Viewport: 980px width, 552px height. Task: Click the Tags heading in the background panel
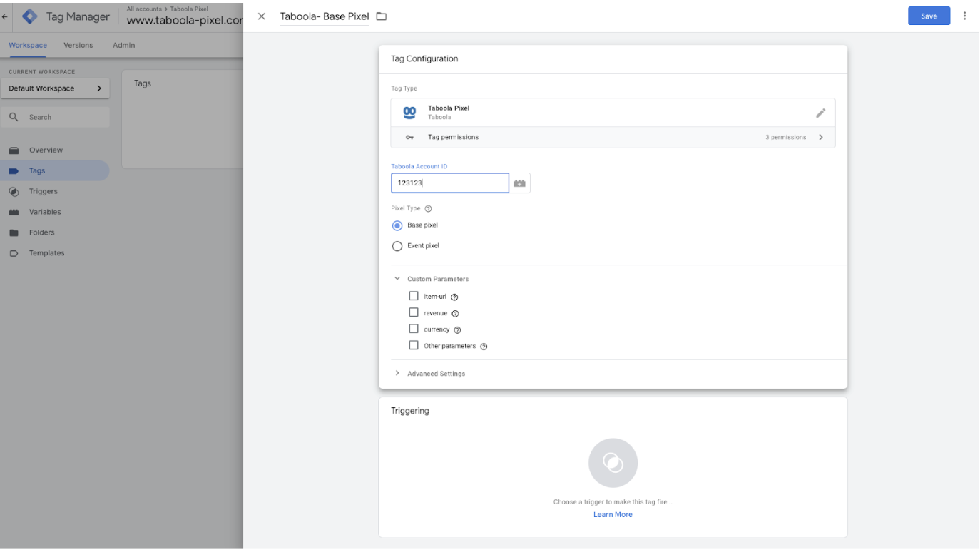click(x=143, y=83)
